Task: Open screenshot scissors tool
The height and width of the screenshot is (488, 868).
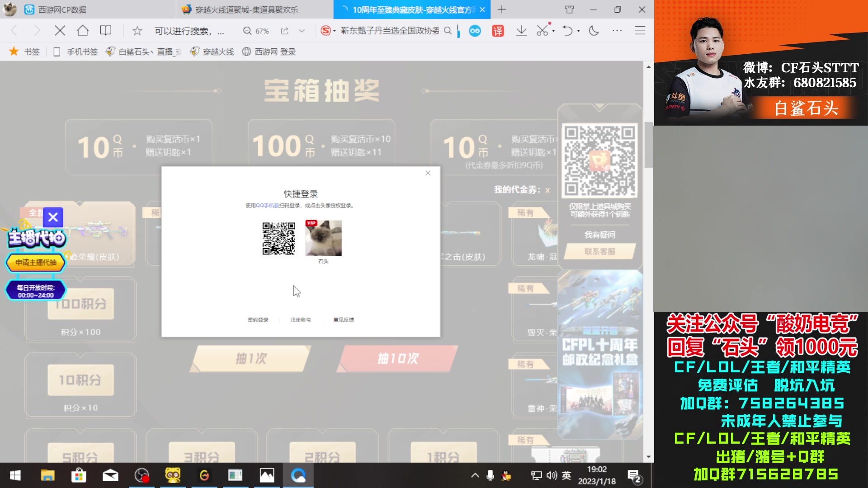Action: point(542,31)
